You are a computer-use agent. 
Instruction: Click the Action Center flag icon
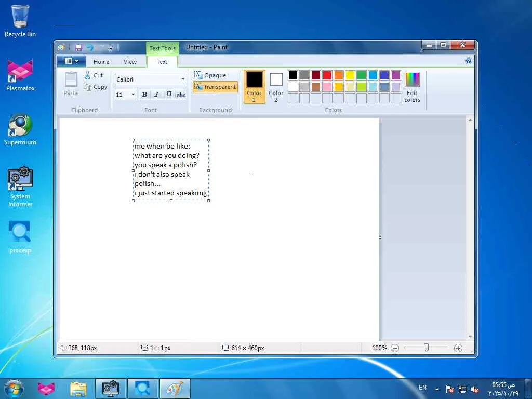pyautogui.click(x=449, y=389)
